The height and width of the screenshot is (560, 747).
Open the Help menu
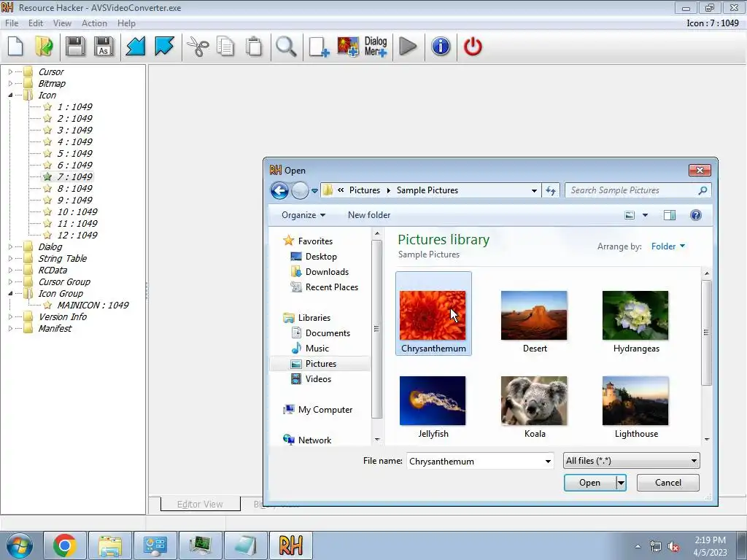126,23
